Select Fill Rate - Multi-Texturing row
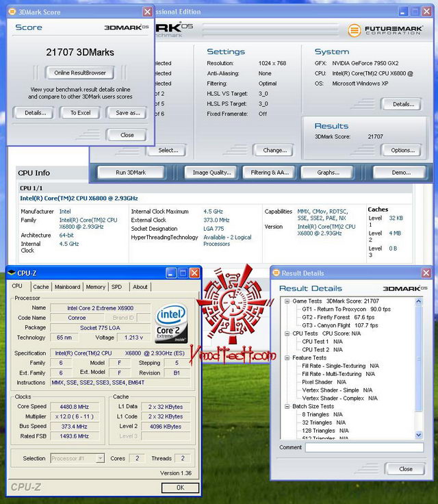 coord(338,374)
